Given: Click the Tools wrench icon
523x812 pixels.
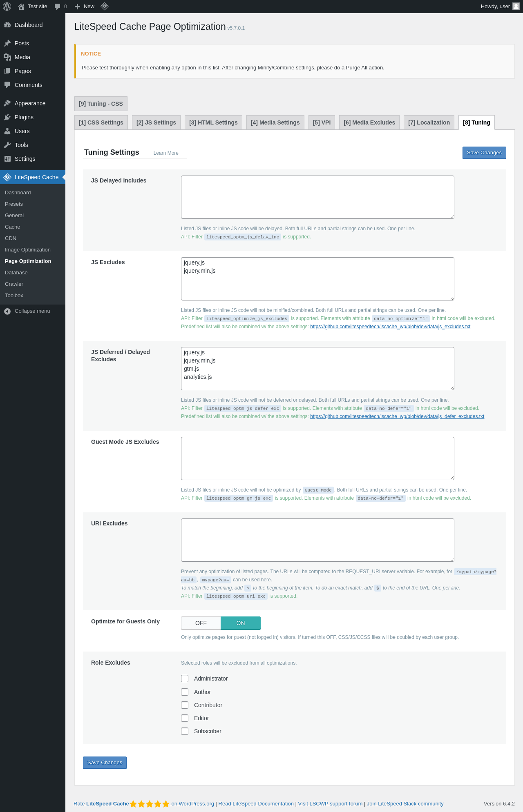Looking at the screenshot, I should [7, 145].
